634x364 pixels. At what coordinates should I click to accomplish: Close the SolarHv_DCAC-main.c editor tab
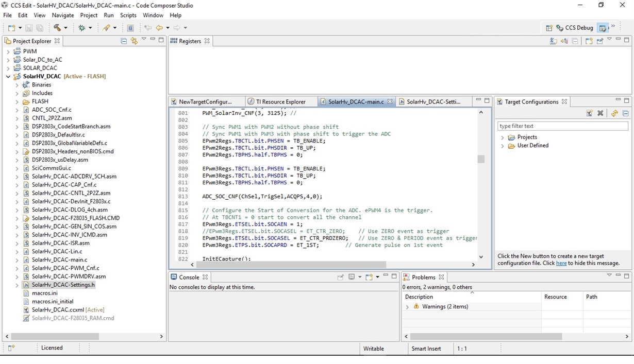pos(390,101)
